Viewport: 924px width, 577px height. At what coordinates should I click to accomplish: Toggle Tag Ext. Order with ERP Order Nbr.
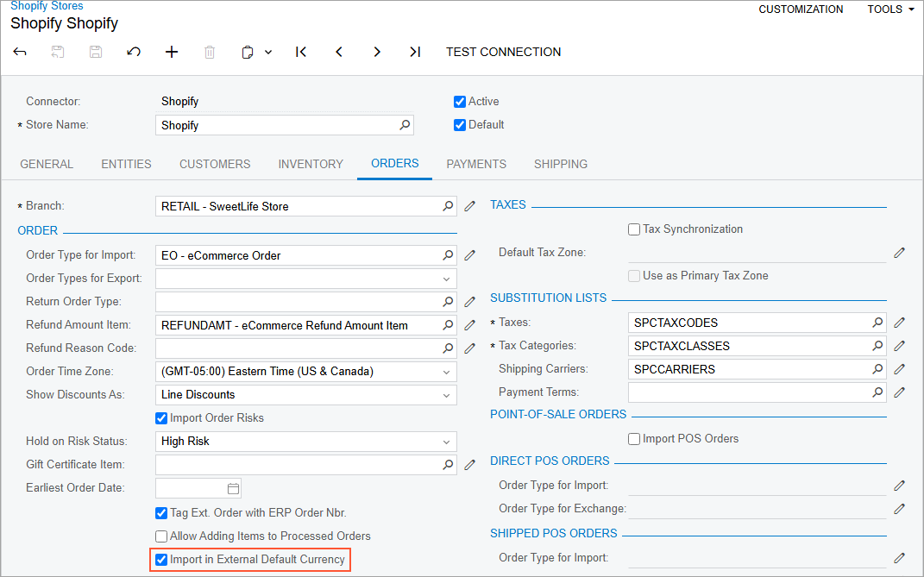click(160, 513)
